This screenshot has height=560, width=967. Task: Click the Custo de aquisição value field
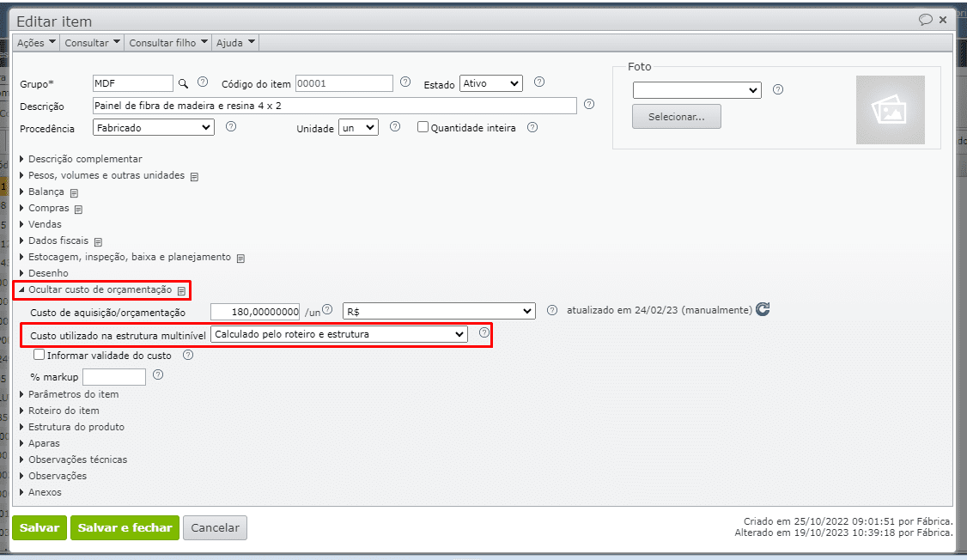[255, 312]
